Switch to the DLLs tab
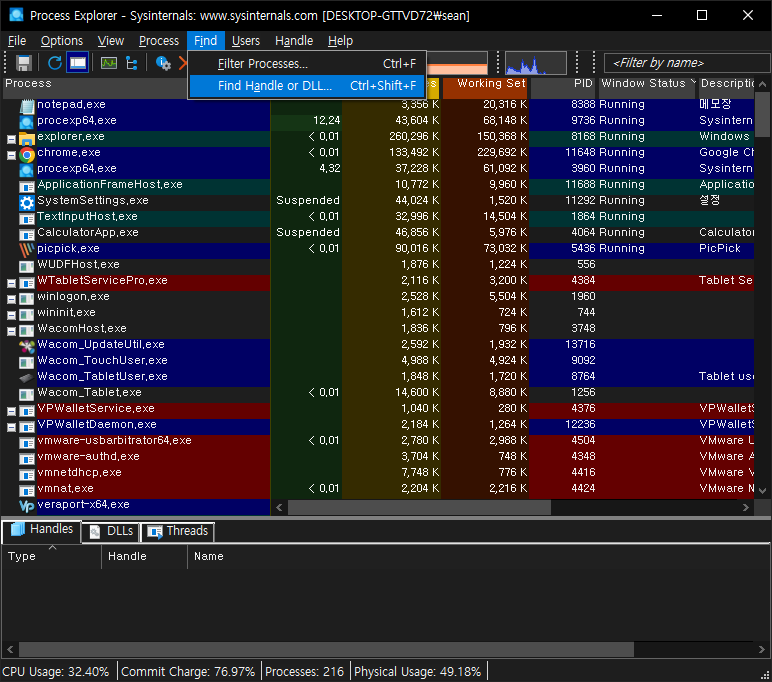The height and width of the screenshot is (682, 772). click(x=111, y=531)
